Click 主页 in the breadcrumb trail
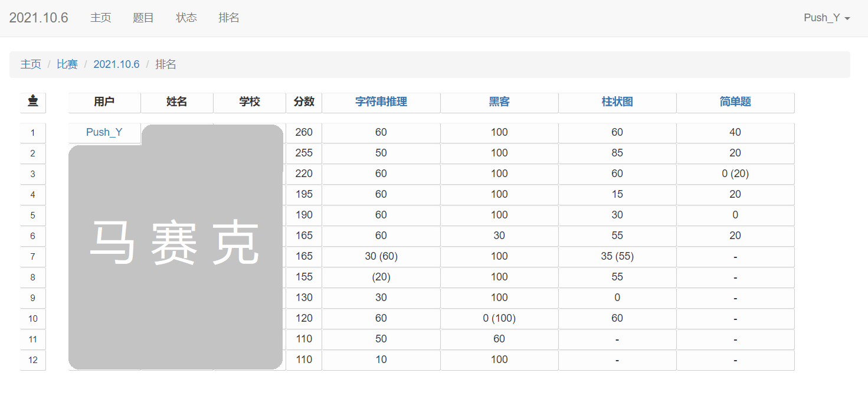Screen dimensions: 868x402 pyautogui.click(x=31, y=64)
